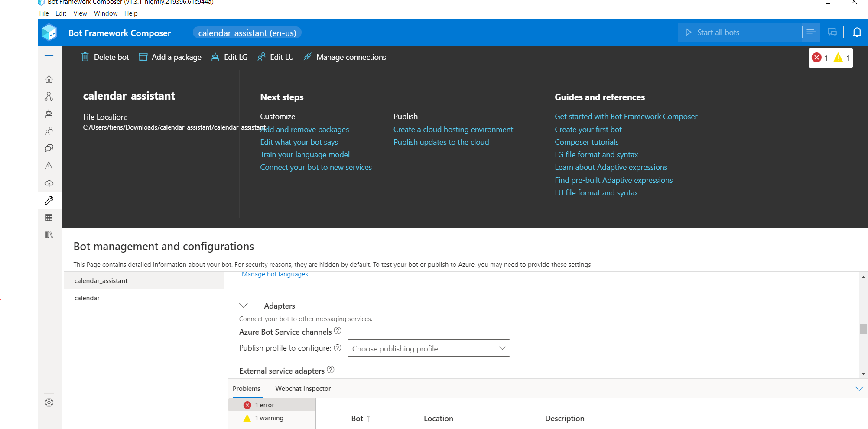Collapse the Problems panel with the chevron

click(x=860, y=388)
